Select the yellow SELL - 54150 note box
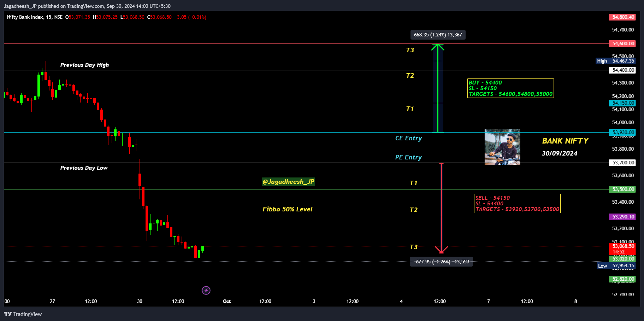This screenshot has height=321, width=644. (517, 203)
